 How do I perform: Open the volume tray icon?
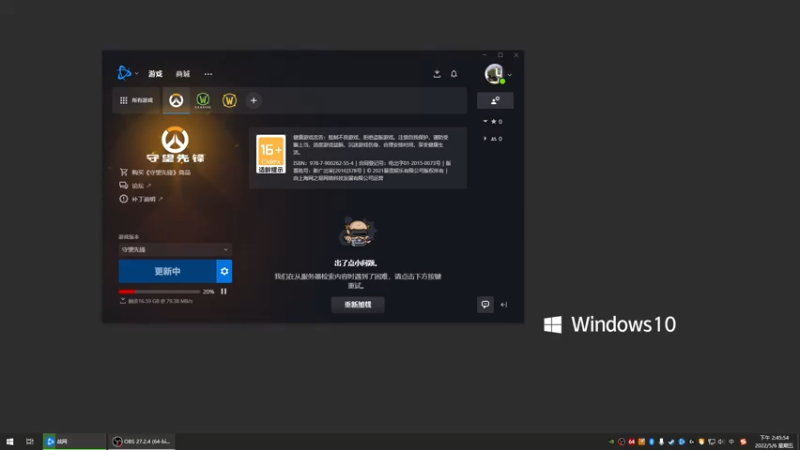(x=721, y=441)
